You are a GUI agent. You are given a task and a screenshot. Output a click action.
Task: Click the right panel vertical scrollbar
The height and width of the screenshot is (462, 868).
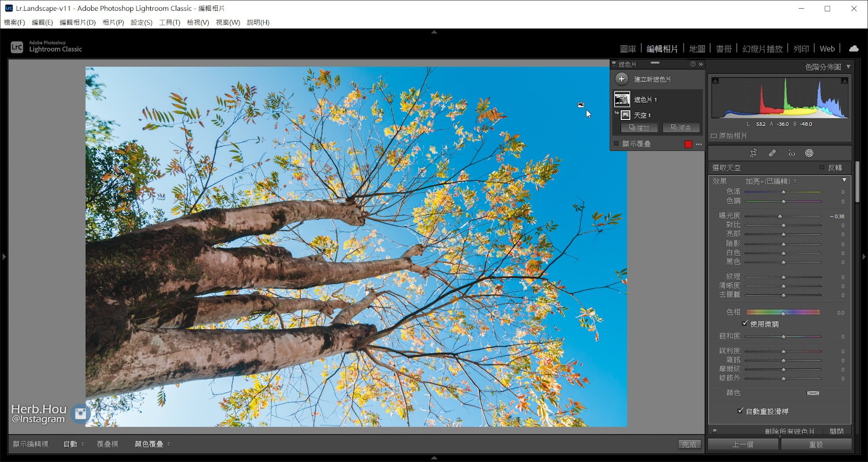(x=857, y=182)
